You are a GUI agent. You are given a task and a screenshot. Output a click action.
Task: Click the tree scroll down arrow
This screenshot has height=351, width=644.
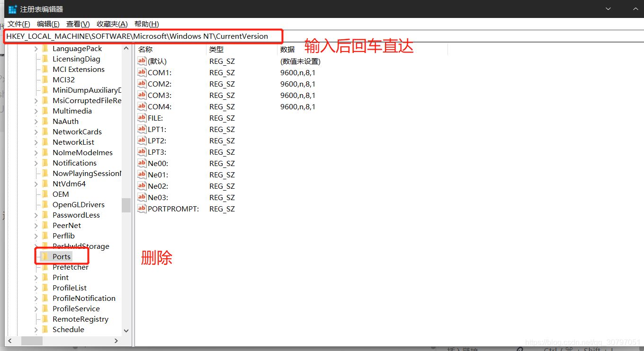click(x=126, y=331)
